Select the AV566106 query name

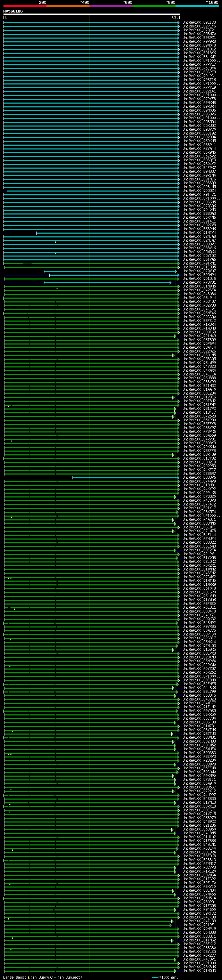pos(13,11)
